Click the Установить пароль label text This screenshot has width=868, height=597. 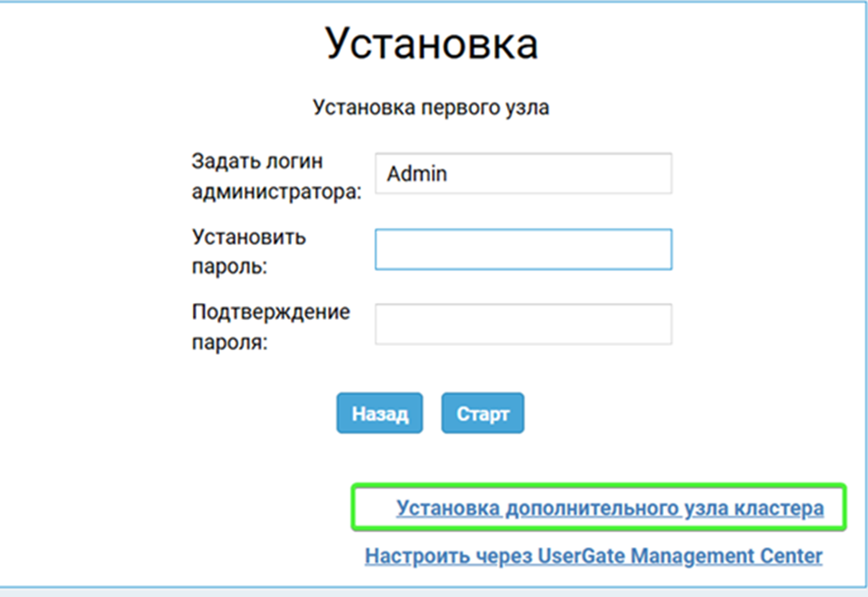(249, 251)
